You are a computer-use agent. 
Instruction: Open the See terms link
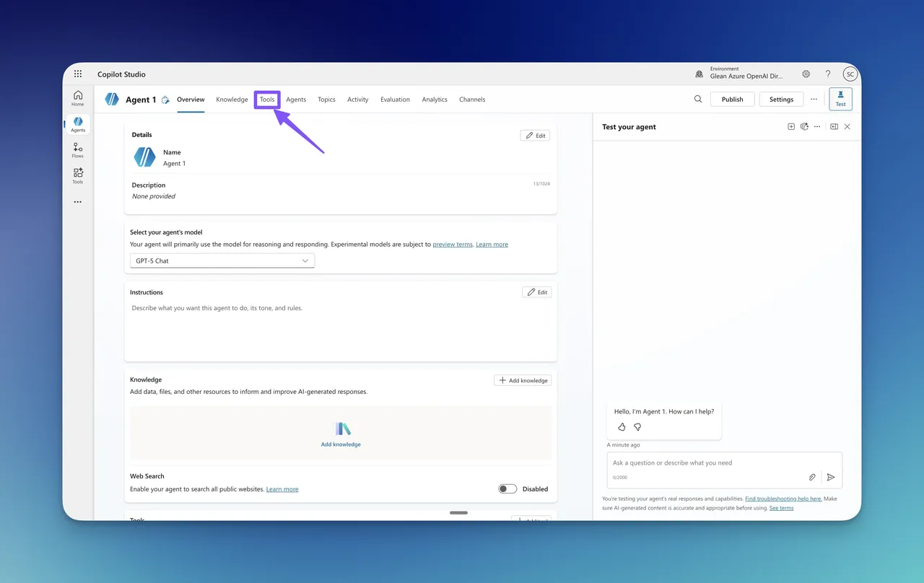[x=781, y=508]
